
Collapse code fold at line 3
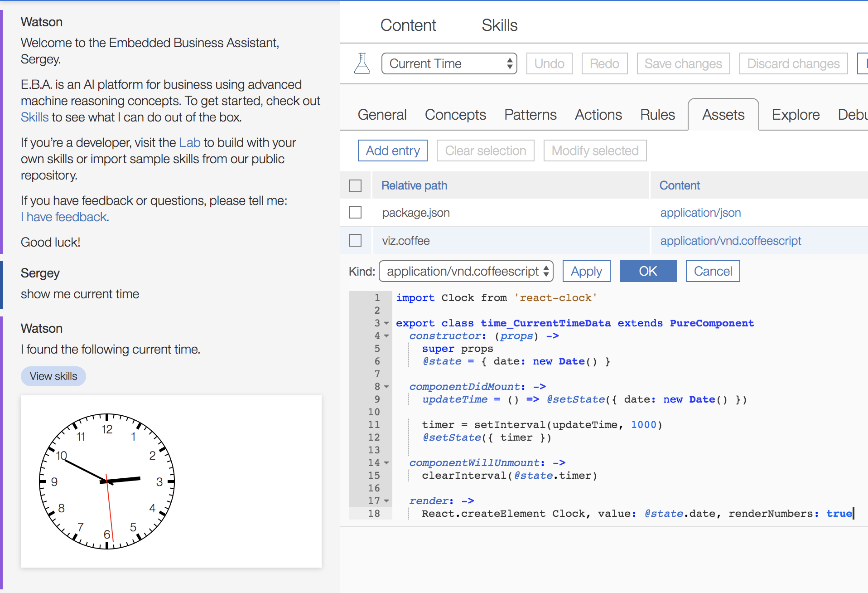[x=386, y=323]
